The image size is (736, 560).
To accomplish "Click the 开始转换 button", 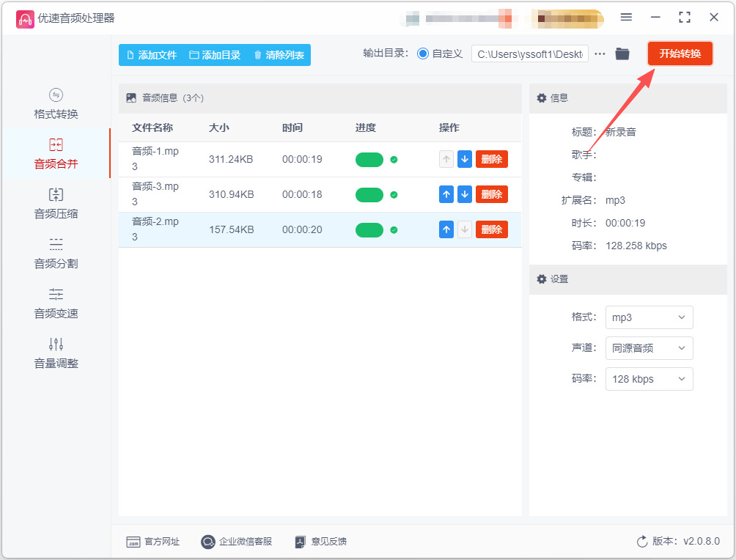I will tap(680, 54).
